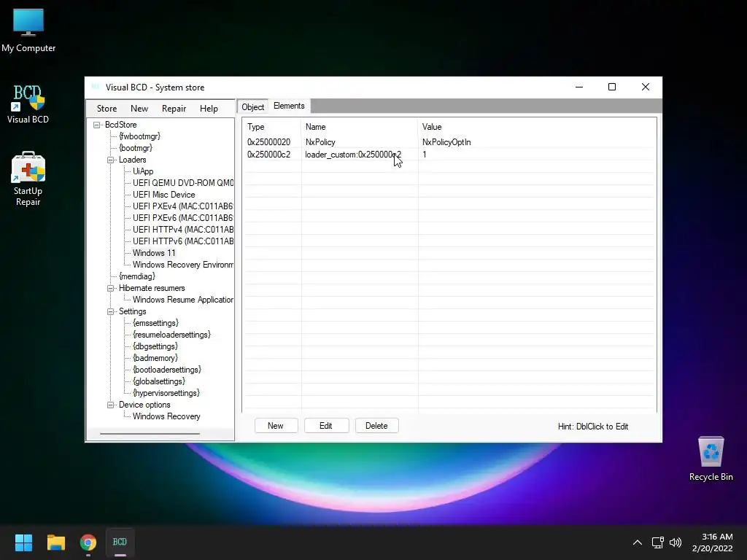Show hidden tray icons chevron

pos(637,542)
